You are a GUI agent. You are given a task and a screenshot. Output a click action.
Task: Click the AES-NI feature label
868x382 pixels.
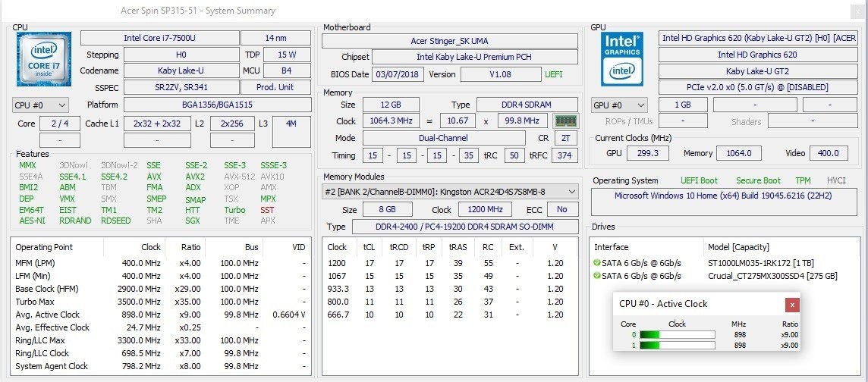(x=32, y=221)
